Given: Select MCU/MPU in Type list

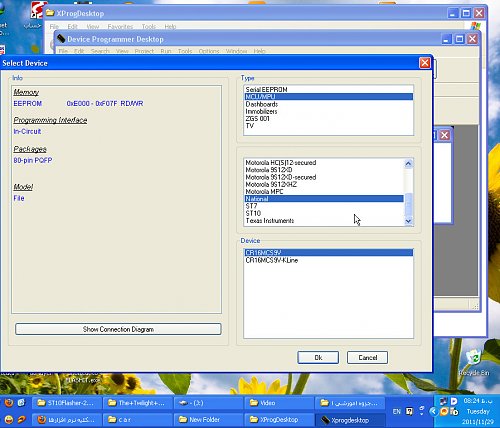Looking at the screenshot, I should coord(328,97).
